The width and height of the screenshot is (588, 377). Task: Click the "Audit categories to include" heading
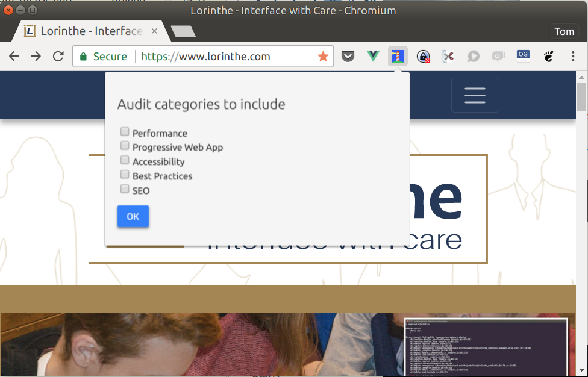click(201, 104)
